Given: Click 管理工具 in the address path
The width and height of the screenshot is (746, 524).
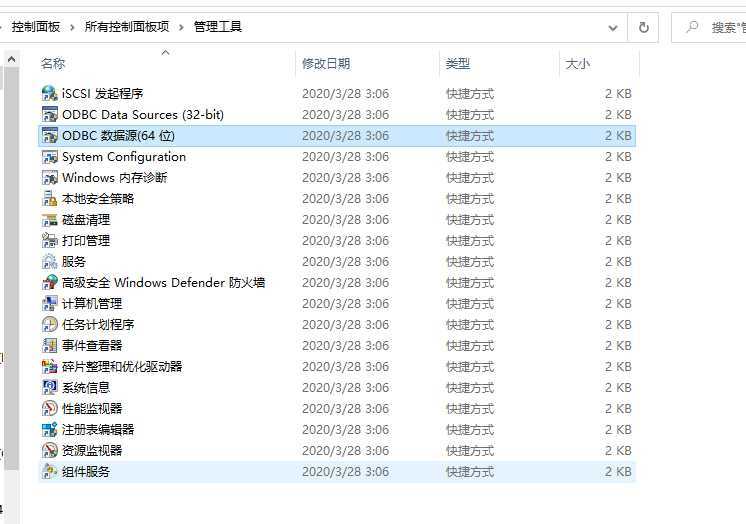Looking at the screenshot, I should (218, 27).
